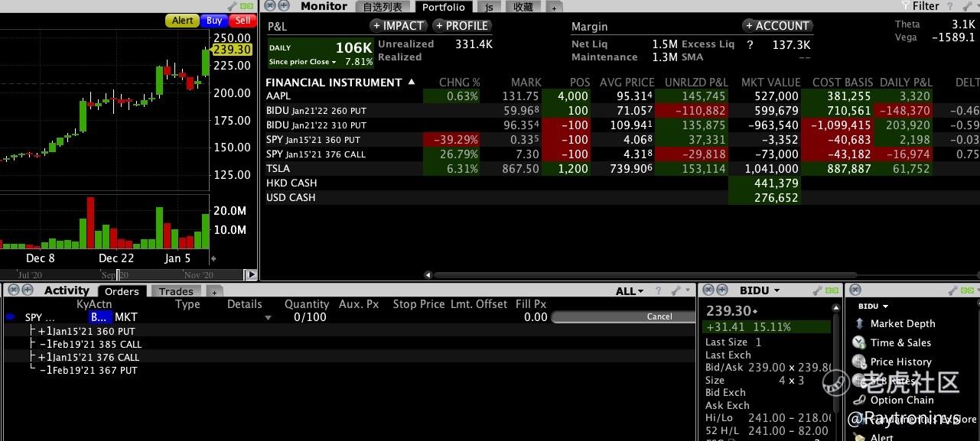980x441 pixels.
Task: Click the plus icon beside the Activity title
Action: [28, 290]
